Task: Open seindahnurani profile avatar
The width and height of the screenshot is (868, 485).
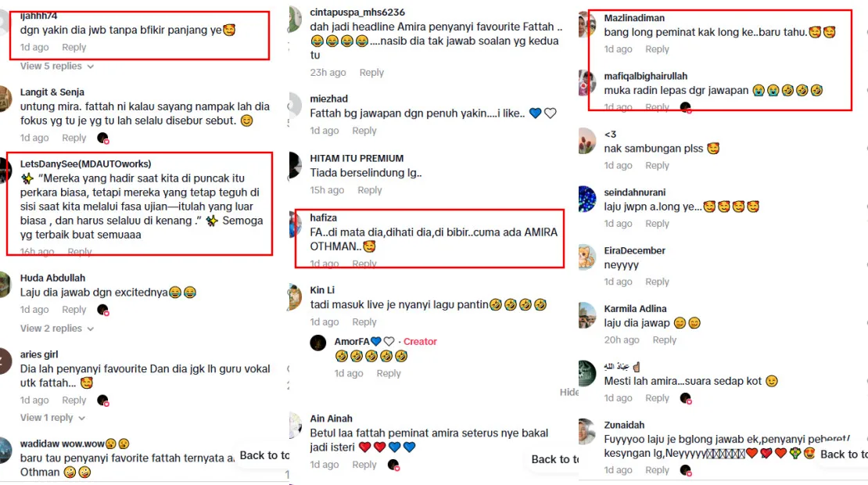Action: [586, 199]
